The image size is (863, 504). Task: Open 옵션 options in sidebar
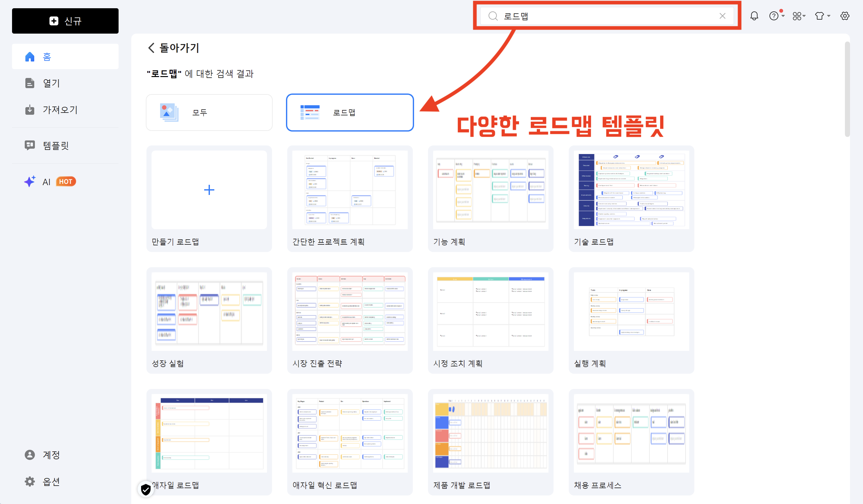click(x=51, y=481)
